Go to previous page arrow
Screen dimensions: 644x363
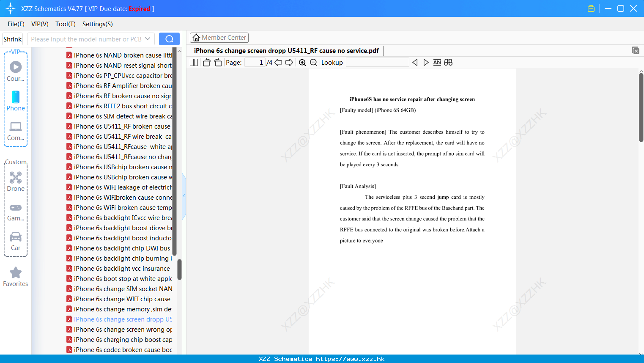pos(278,63)
